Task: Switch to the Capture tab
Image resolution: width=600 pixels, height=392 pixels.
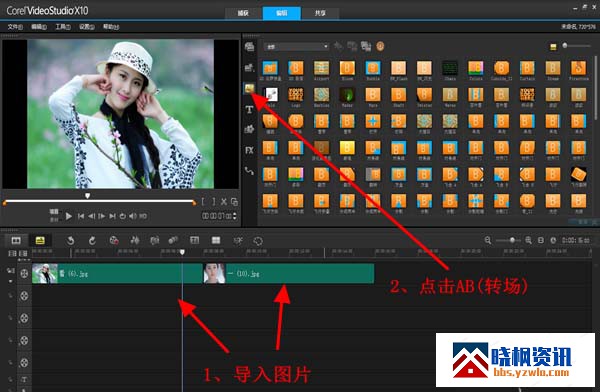Action: (x=243, y=13)
